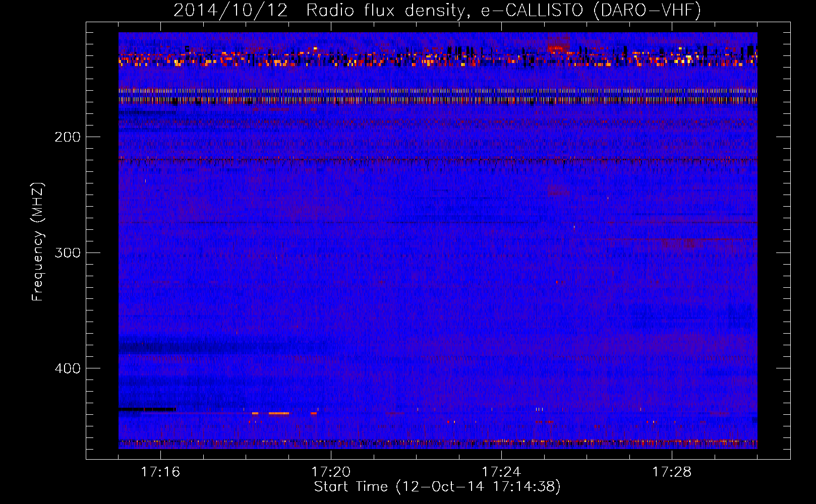Click the 400 frequency tick label
This screenshot has width=816, height=504.
[68, 368]
